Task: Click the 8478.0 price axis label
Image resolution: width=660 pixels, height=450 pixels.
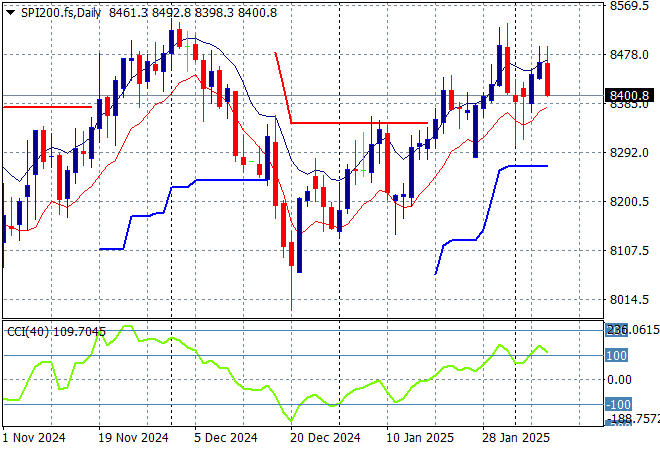Action: click(629, 55)
